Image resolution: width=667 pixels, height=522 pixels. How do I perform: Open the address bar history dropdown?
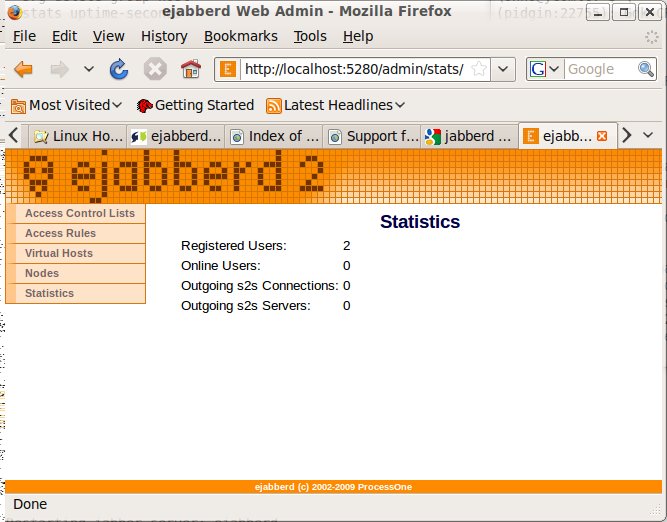point(503,69)
